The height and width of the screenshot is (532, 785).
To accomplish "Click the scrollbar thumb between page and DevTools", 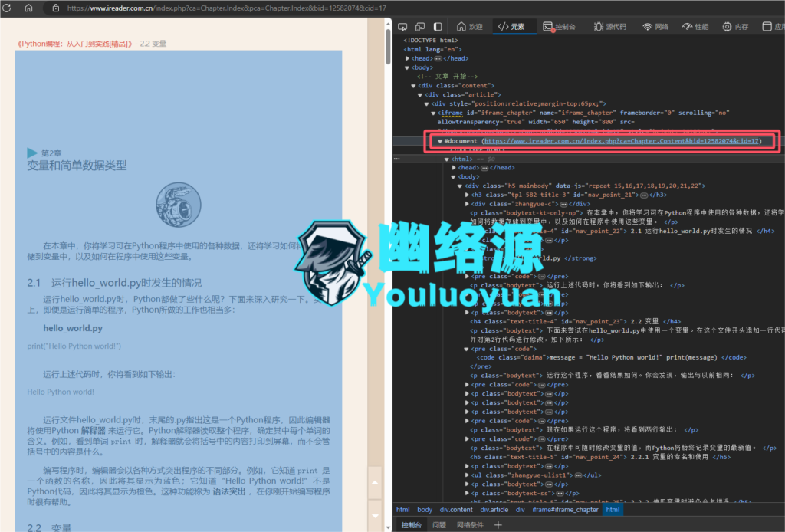I will point(388,47).
